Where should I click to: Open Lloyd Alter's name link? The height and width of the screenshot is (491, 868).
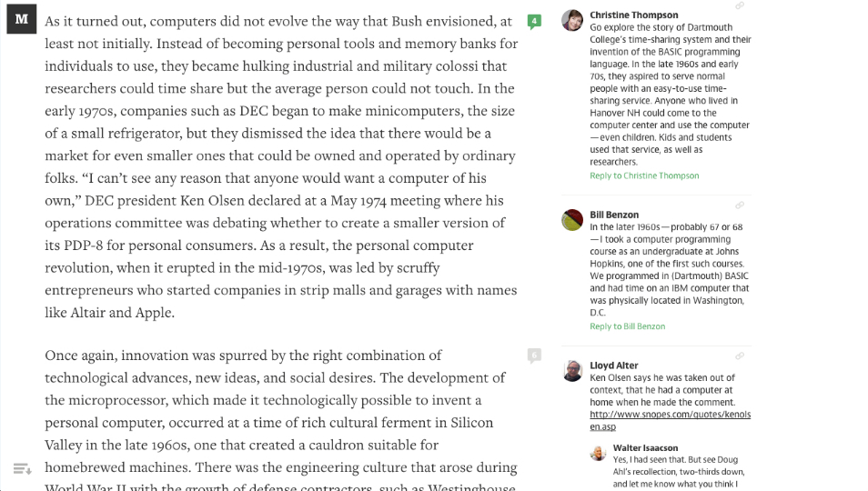(x=613, y=366)
